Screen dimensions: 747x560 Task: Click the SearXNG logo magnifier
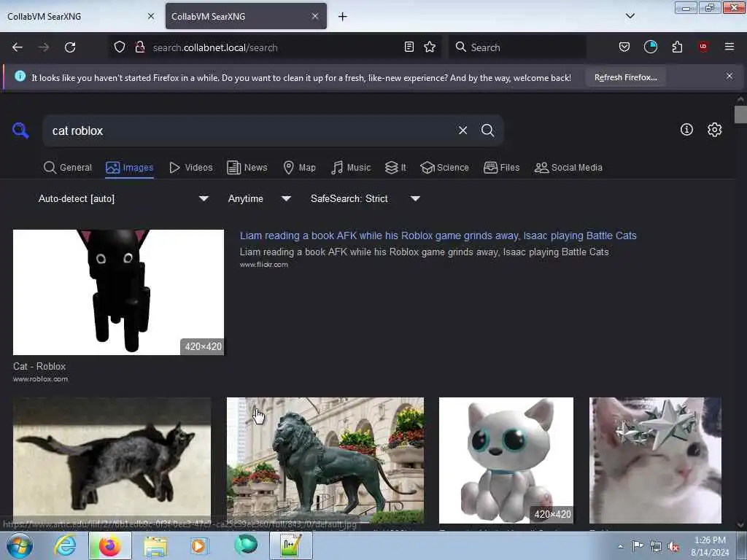pos(20,130)
